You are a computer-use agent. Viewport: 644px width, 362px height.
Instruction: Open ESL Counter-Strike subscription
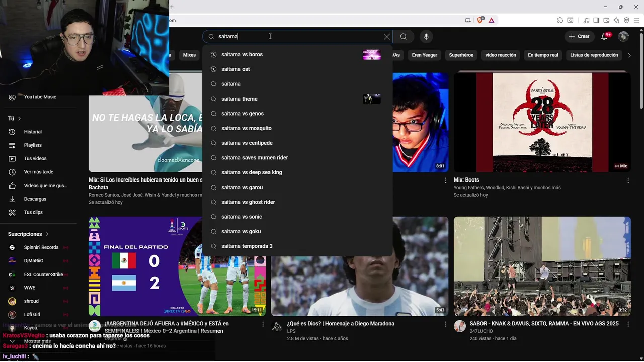click(x=39, y=275)
